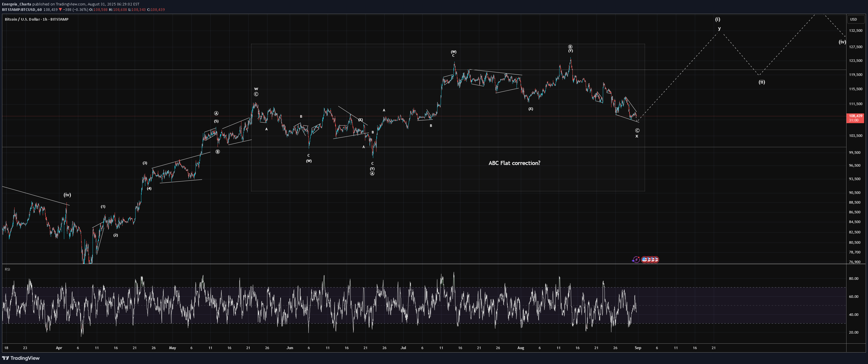Click the Bitcoin / U.S. Dollar chart title

[36, 19]
